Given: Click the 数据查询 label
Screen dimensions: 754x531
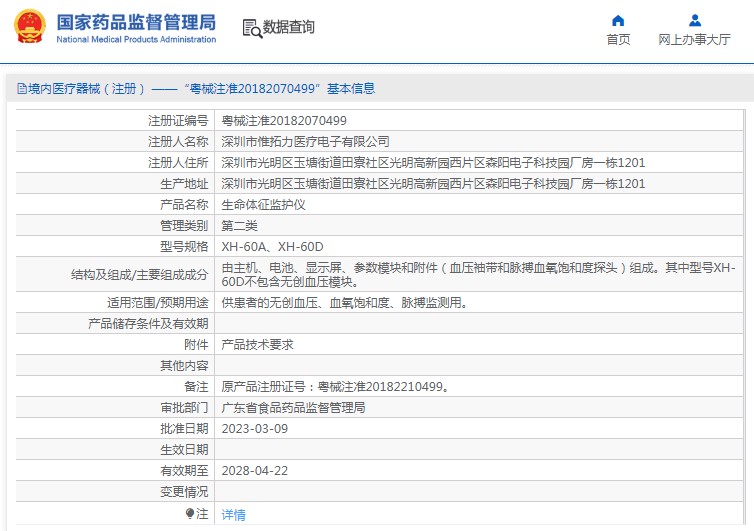Looking at the screenshot, I should [289, 27].
